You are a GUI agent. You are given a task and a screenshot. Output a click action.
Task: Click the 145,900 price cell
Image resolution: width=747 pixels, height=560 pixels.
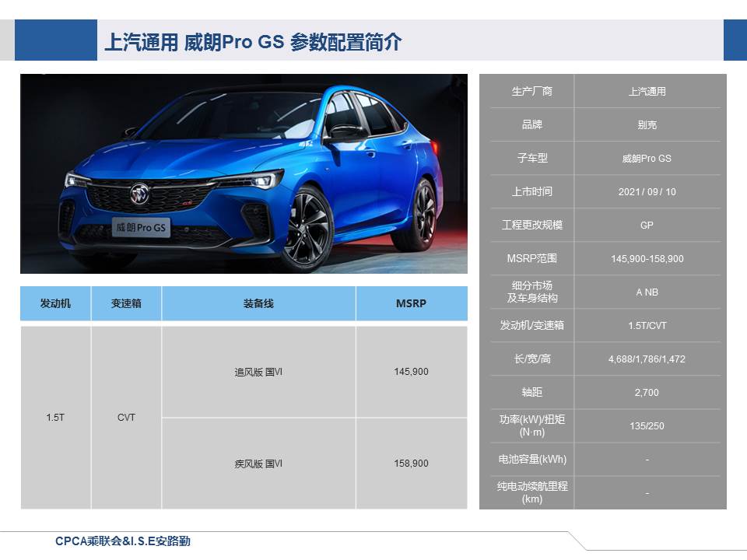412,372
